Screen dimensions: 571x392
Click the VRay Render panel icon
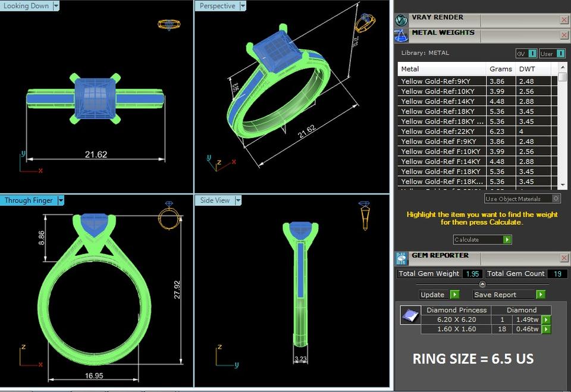pyautogui.click(x=401, y=20)
